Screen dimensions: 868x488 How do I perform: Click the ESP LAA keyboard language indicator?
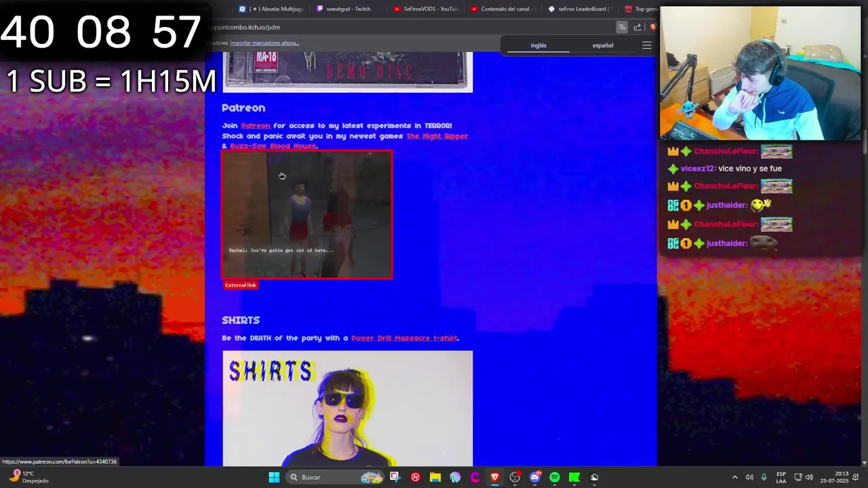tap(781, 477)
